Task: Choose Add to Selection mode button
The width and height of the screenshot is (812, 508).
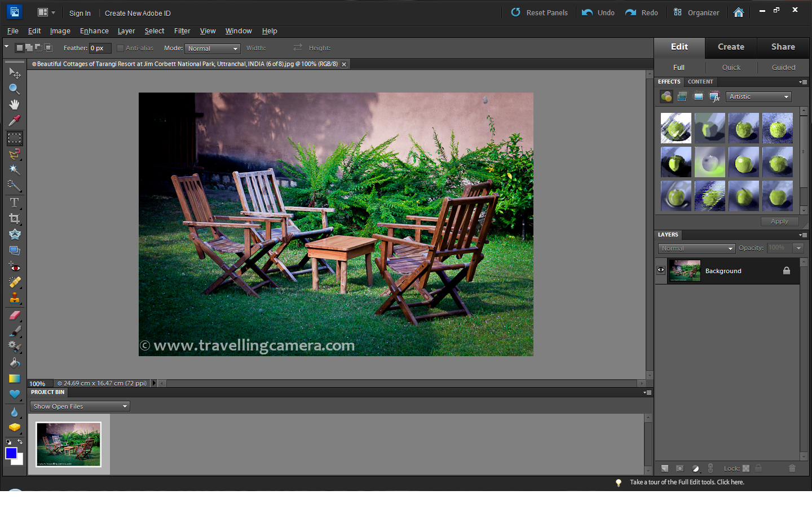Action: click(x=29, y=48)
